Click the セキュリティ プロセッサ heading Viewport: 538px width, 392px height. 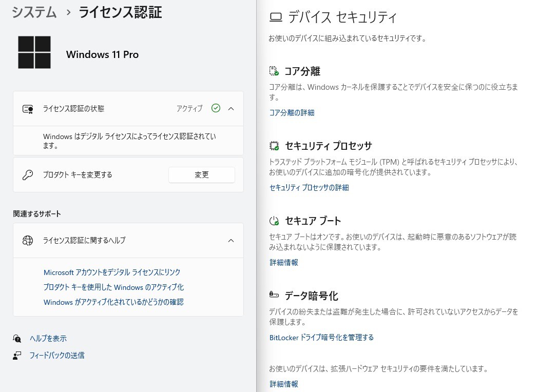(x=329, y=146)
